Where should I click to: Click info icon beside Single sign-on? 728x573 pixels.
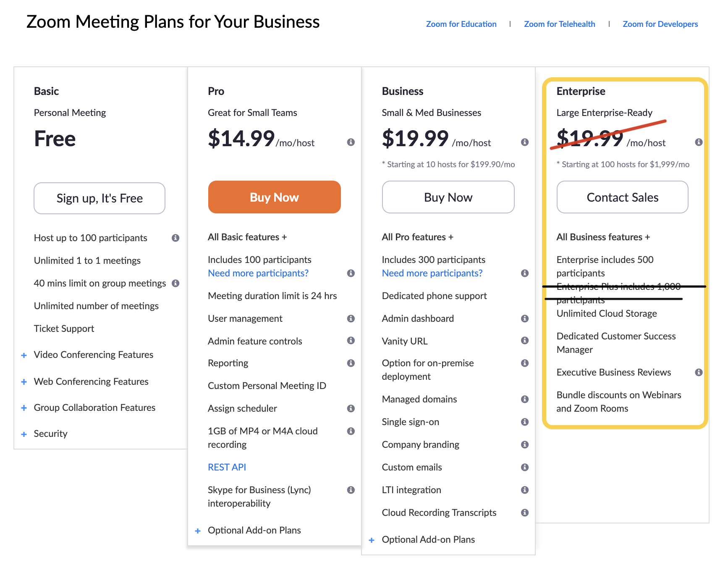pos(525,422)
